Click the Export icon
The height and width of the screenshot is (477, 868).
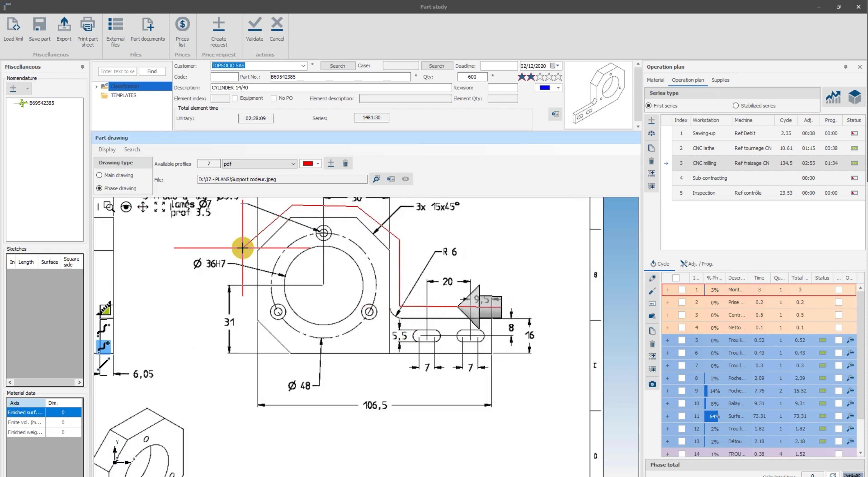pyautogui.click(x=64, y=24)
